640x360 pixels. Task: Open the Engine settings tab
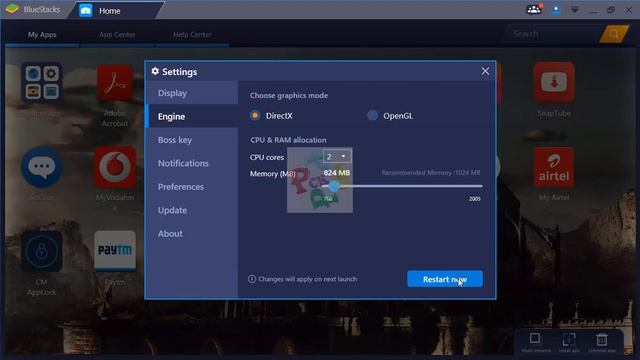click(x=192, y=116)
